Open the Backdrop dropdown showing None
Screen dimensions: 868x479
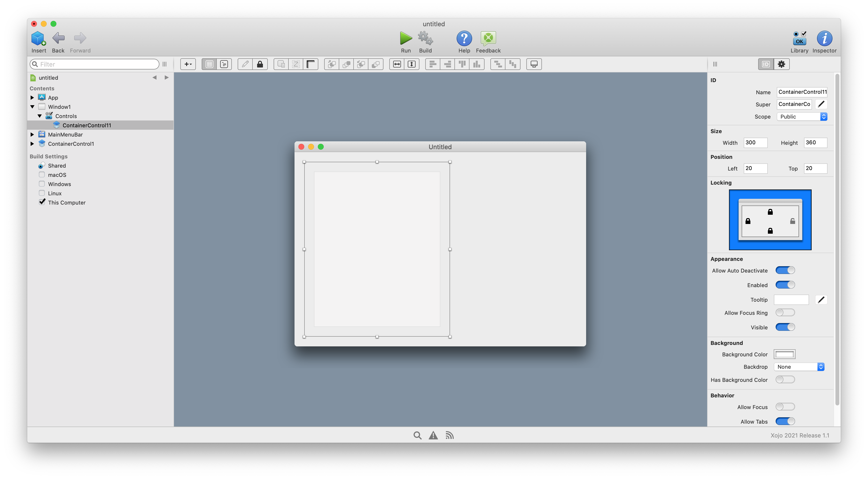[799, 367]
